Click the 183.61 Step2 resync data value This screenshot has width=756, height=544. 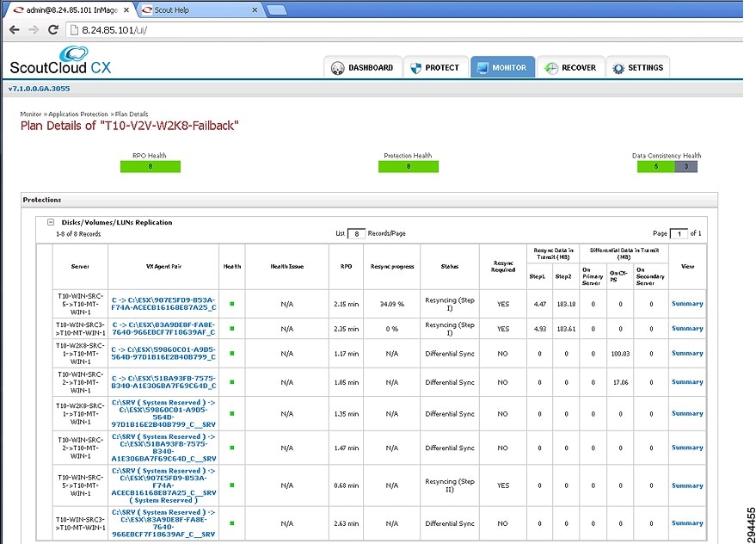point(566,329)
